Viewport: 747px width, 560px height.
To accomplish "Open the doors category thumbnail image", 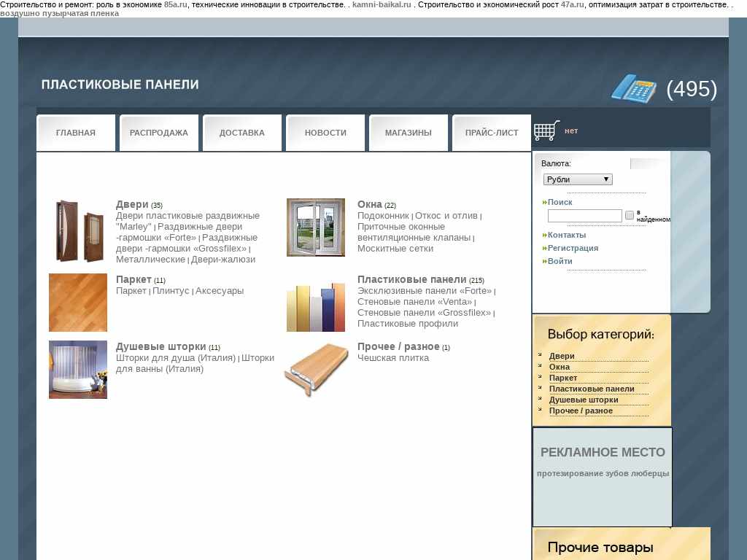I will point(78,230).
